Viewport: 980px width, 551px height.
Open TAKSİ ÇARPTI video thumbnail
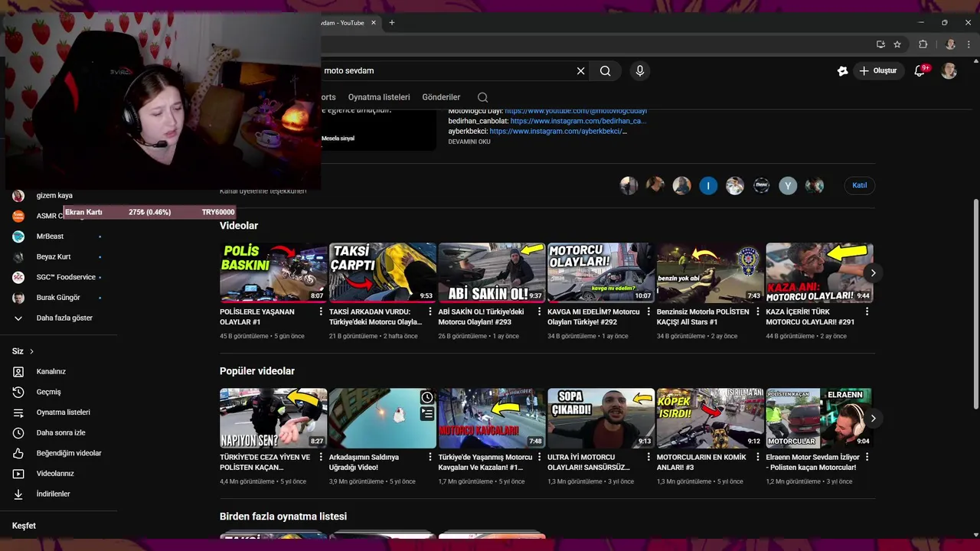tap(383, 272)
